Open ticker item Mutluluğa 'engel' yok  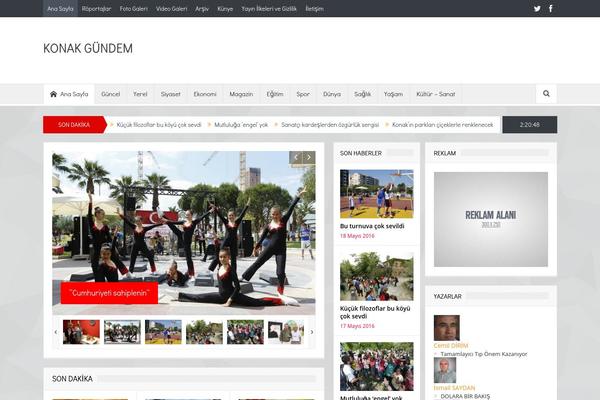(241, 125)
